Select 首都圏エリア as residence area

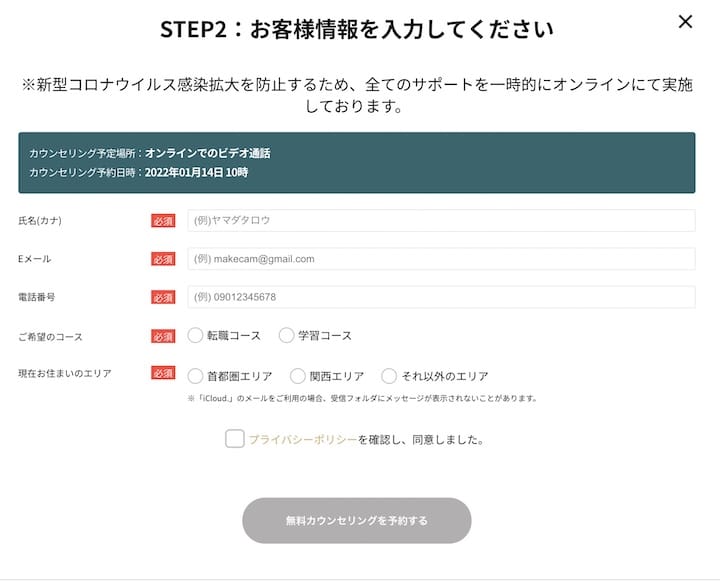(x=196, y=376)
